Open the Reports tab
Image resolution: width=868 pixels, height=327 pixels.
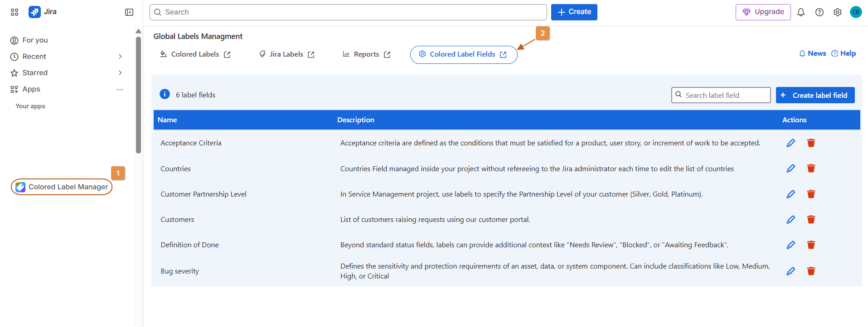(x=366, y=54)
